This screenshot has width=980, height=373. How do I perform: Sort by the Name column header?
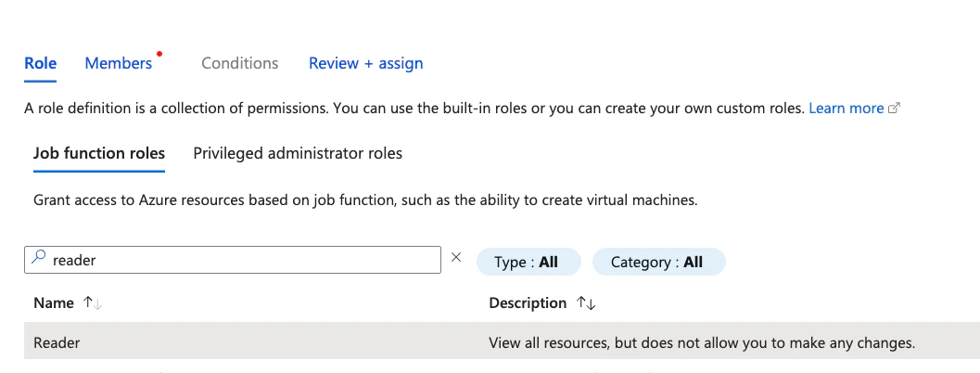(x=54, y=302)
